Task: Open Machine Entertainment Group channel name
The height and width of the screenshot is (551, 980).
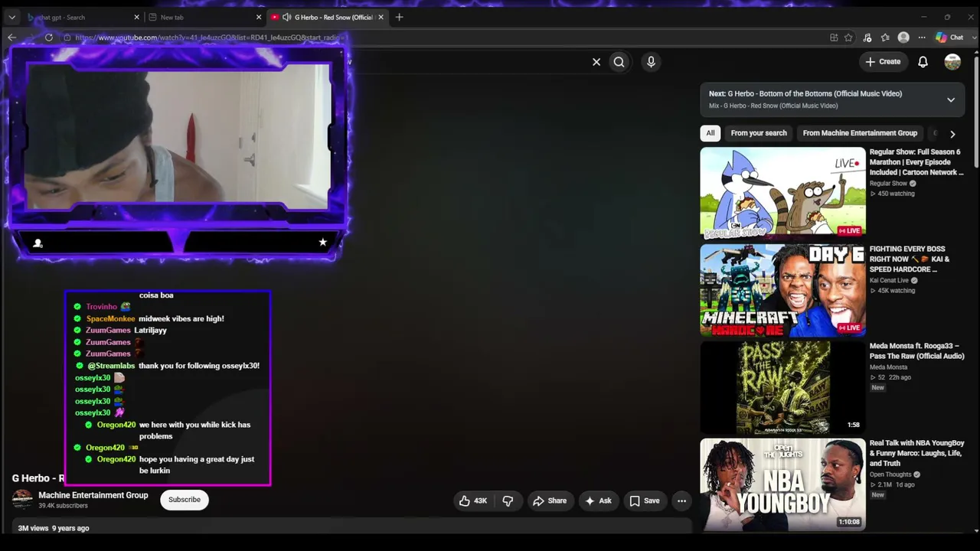Action: [x=93, y=495]
